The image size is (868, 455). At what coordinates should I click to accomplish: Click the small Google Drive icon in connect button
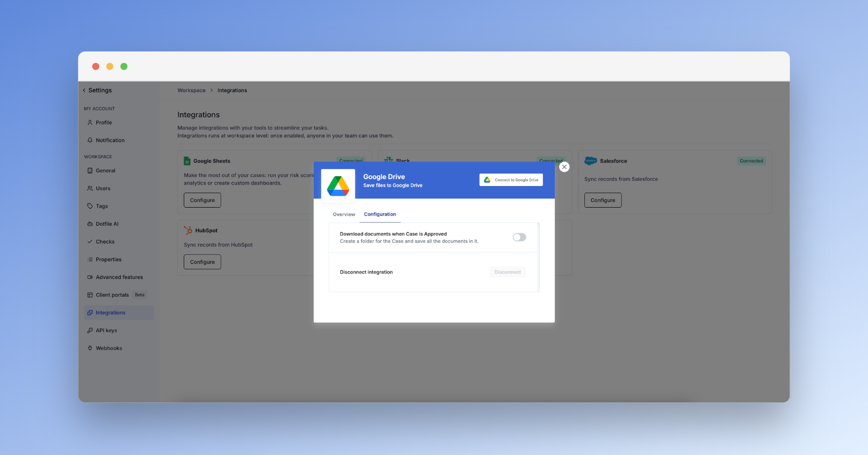pos(487,180)
